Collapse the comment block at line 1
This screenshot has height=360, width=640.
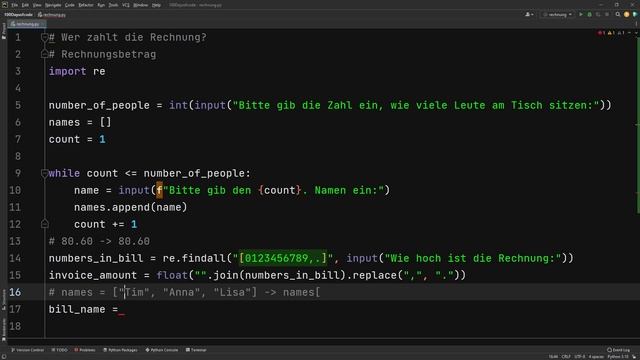[44, 38]
